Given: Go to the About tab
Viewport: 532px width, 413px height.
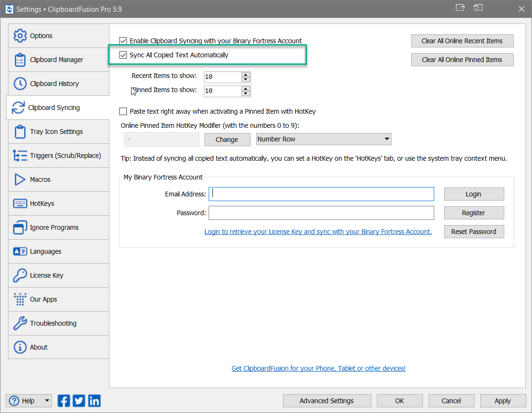Looking at the screenshot, I should 59,347.
